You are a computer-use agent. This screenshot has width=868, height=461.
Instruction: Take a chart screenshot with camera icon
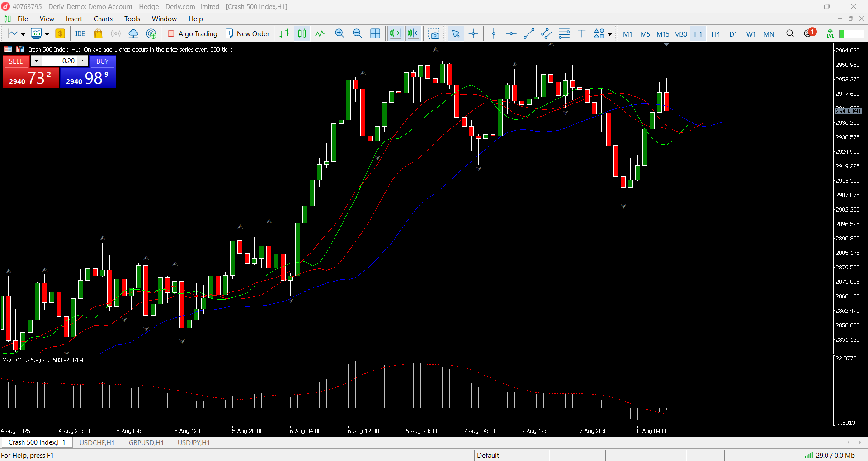pos(434,34)
